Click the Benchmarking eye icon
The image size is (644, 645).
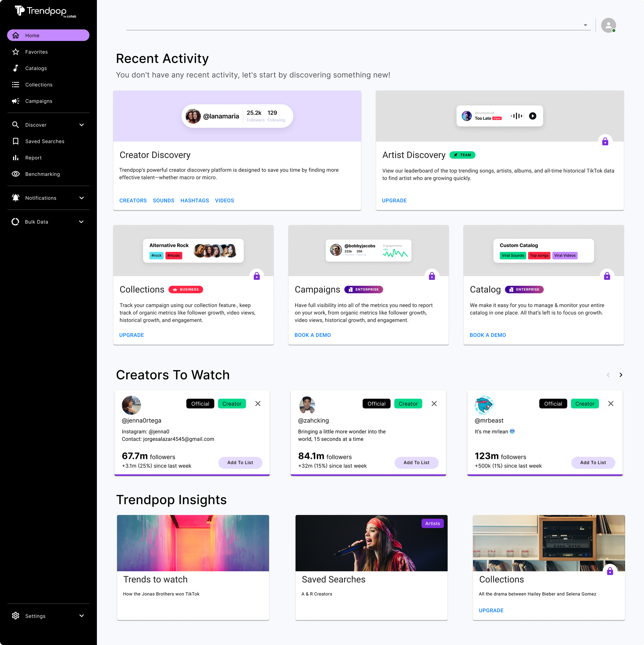coord(16,174)
